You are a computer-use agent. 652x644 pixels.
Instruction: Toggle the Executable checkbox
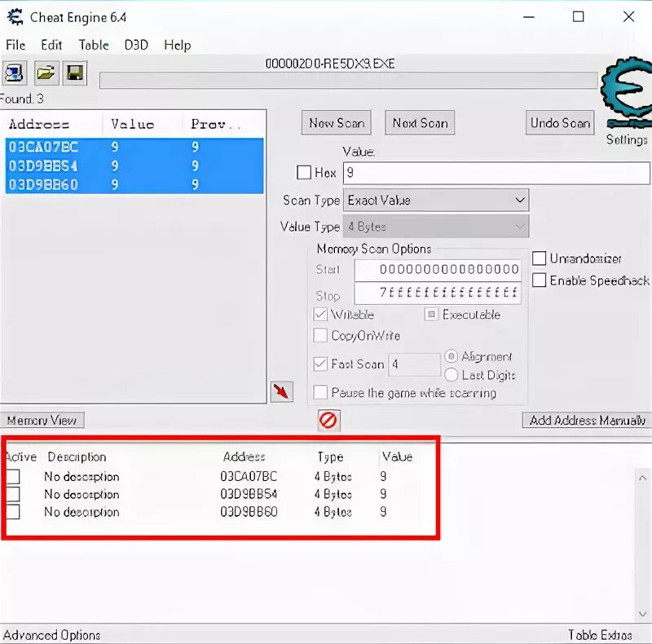pos(431,314)
